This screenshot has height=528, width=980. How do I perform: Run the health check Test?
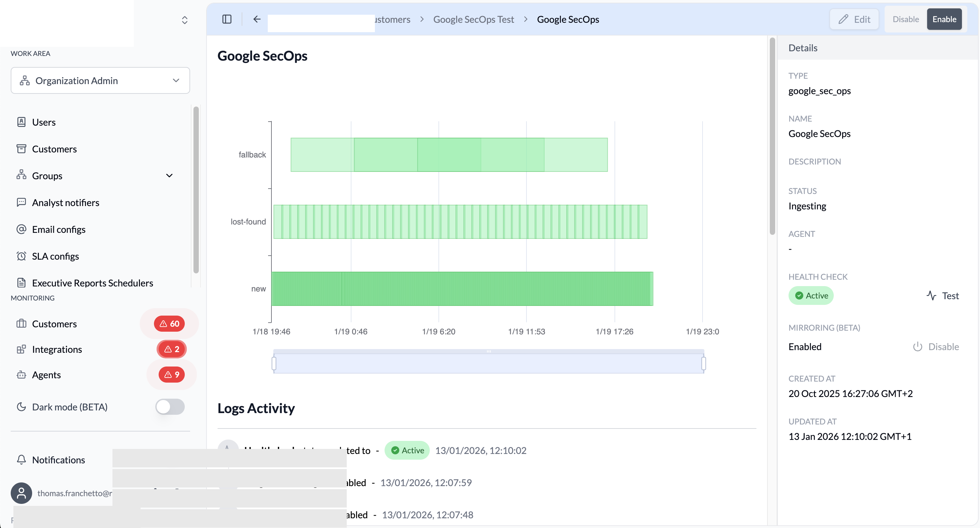point(943,295)
